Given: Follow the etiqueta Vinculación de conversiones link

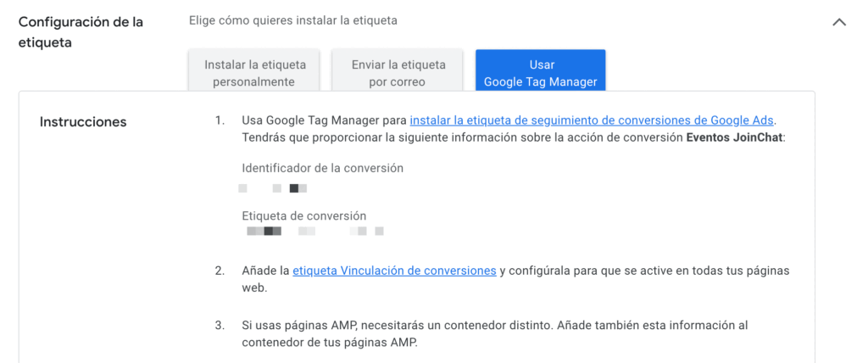Looking at the screenshot, I should point(394,271).
